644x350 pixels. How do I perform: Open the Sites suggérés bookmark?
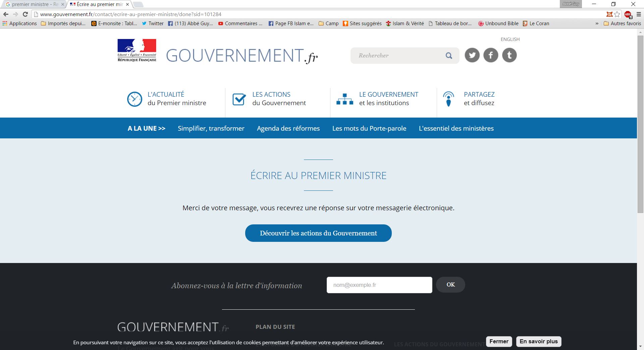click(x=362, y=24)
